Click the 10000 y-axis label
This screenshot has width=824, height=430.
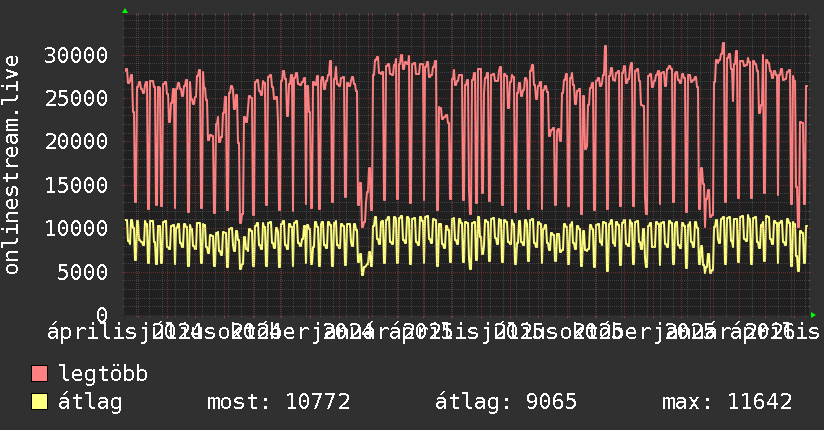[76, 228]
